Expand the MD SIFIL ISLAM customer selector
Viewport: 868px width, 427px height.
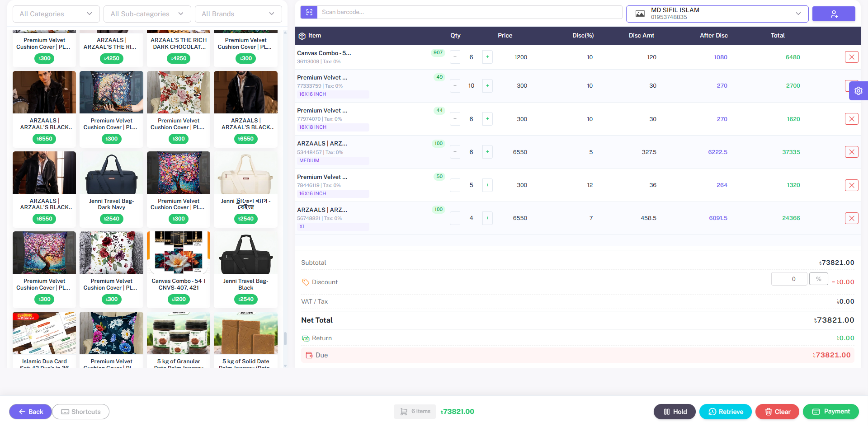coord(717,14)
